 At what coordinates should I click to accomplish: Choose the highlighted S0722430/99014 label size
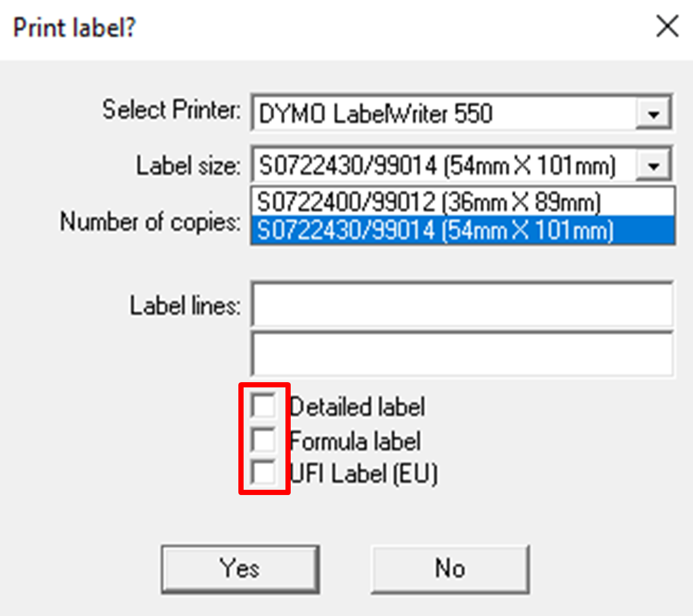[435, 229]
